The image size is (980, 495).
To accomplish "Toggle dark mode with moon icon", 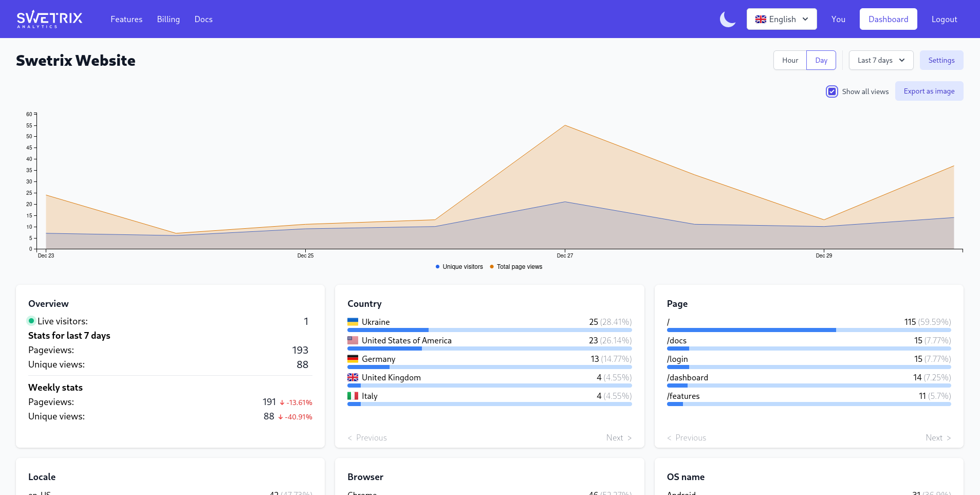I will tap(727, 20).
